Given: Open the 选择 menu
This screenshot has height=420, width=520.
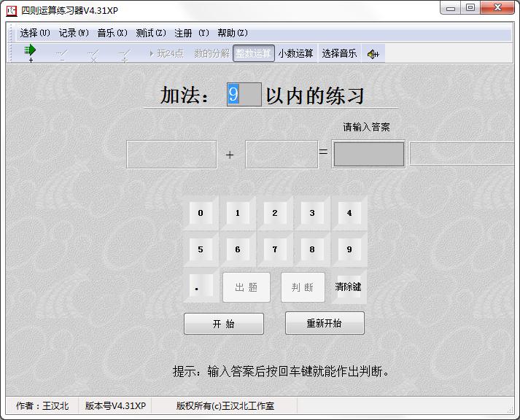Looking at the screenshot, I should point(34,33).
